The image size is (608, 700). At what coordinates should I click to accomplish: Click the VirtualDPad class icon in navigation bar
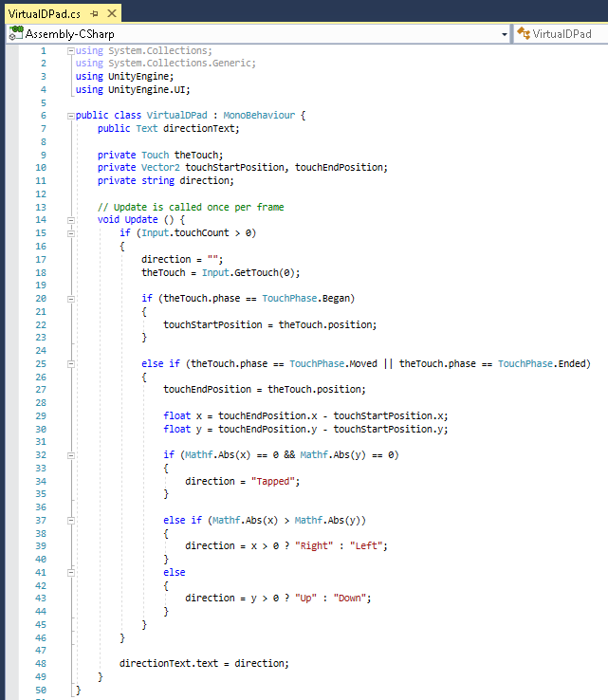[x=523, y=33]
